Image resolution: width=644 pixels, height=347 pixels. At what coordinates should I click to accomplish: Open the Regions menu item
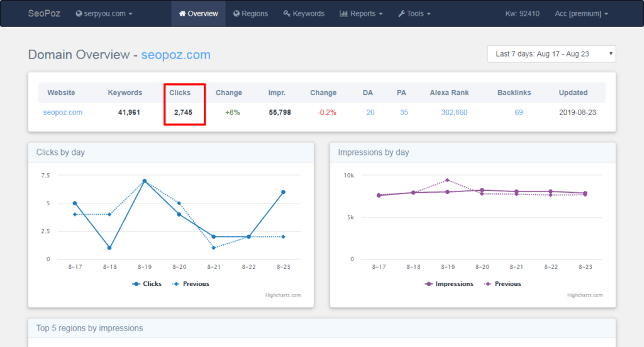[250, 14]
